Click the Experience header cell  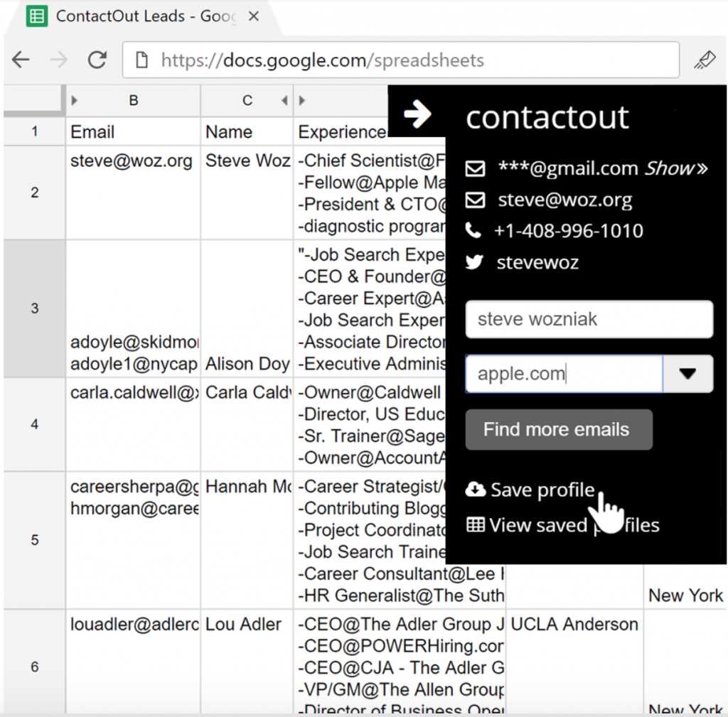click(341, 131)
